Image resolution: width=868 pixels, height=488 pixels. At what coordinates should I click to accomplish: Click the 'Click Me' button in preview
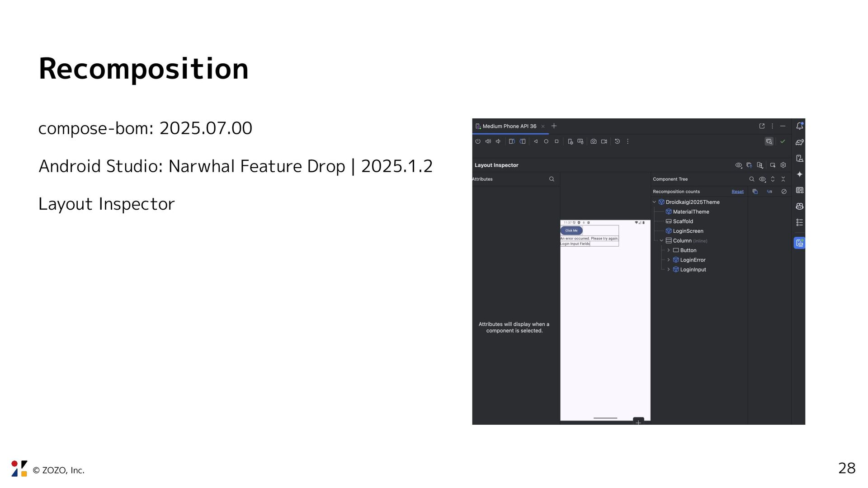pyautogui.click(x=571, y=230)
